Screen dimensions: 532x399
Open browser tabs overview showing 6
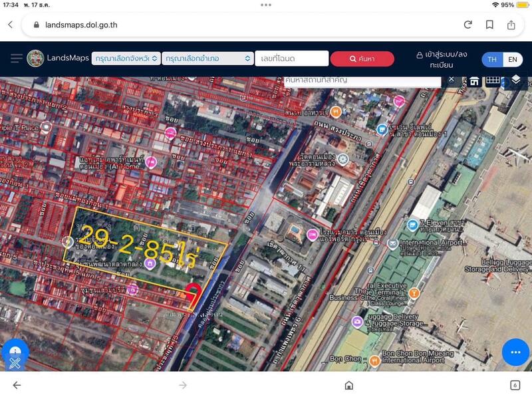pos(515,385)
